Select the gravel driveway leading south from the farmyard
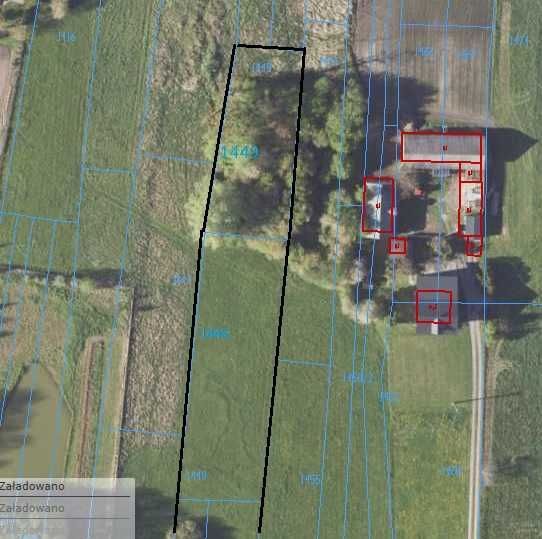Screen dimensions: 542x539 click(x=476, y=429)
